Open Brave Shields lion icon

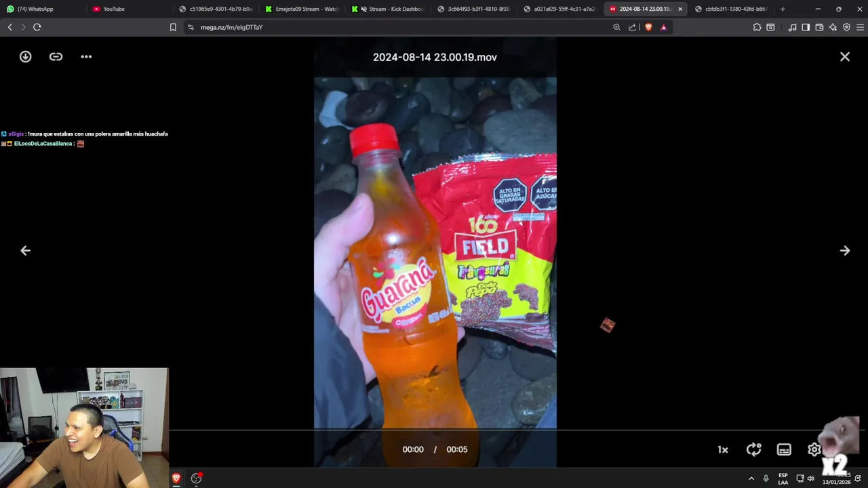(648, 27)
